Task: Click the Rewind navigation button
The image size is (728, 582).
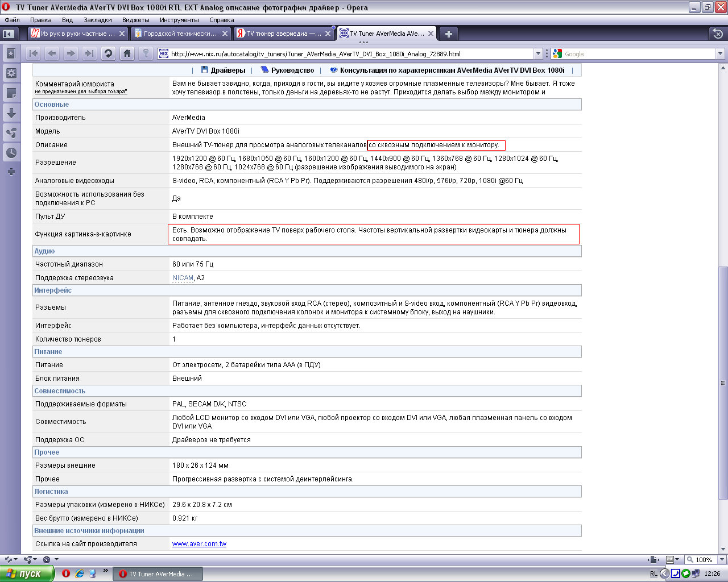Action: point(34,53)
